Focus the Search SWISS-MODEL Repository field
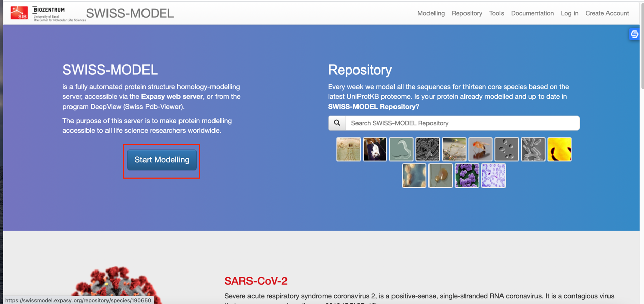This screenshot has height=304, width=644. 462,123
